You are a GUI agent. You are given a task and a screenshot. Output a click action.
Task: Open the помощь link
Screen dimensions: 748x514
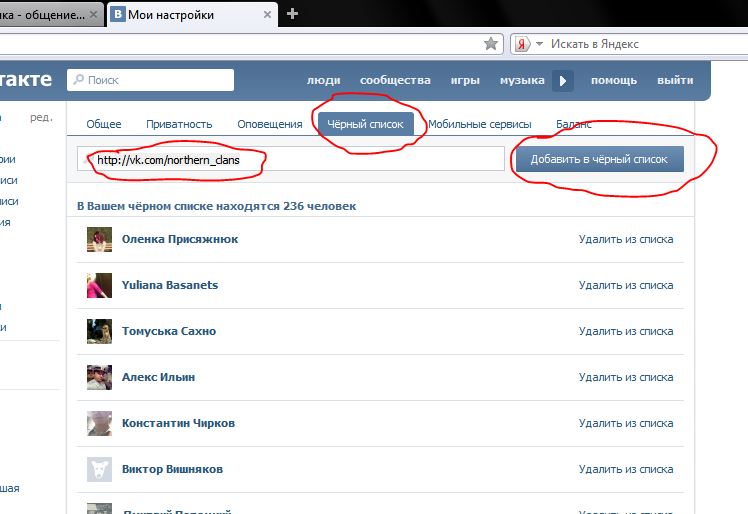pos(614,80)
